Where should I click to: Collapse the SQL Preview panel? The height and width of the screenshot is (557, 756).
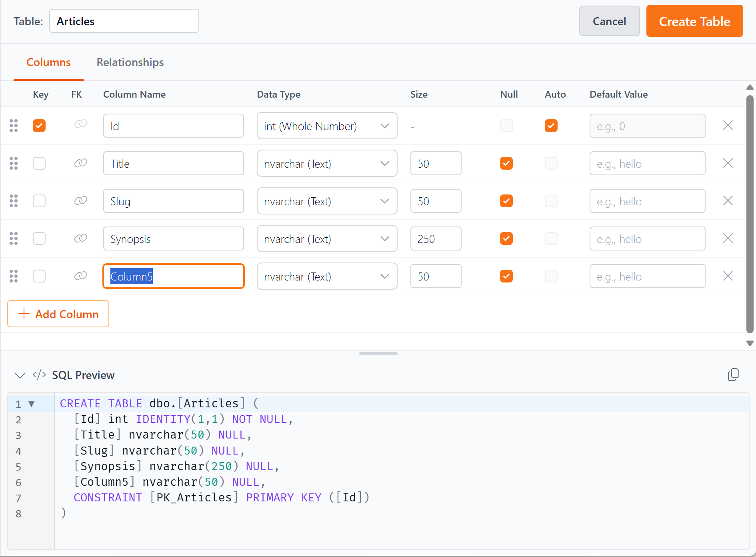pyautogui.click(x=20, y=375)
